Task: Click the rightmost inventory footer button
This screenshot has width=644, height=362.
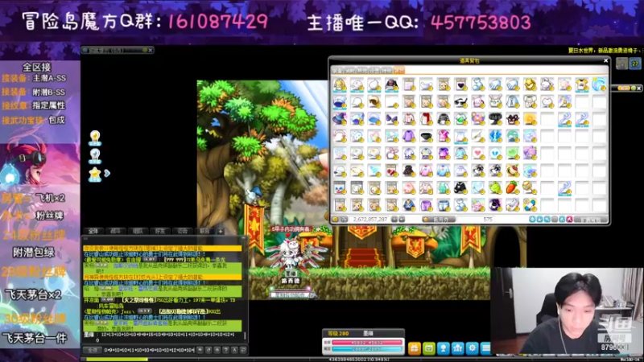Action: (x=591, y=220)
